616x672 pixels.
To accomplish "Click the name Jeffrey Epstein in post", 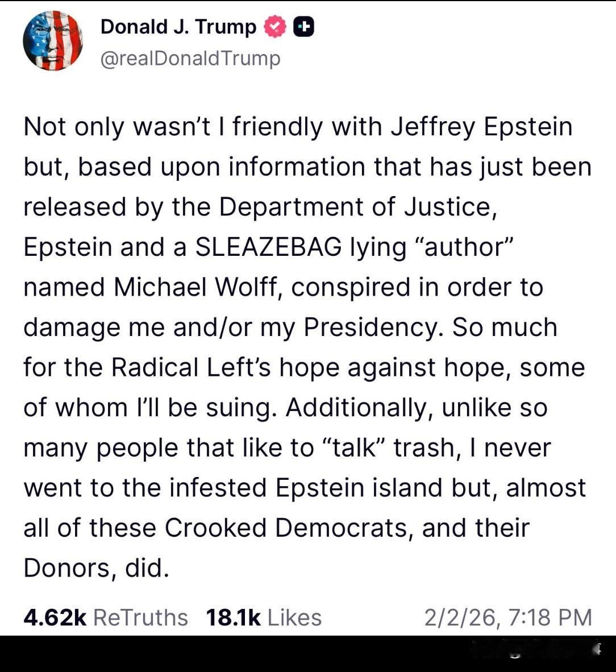I will 481,126.
